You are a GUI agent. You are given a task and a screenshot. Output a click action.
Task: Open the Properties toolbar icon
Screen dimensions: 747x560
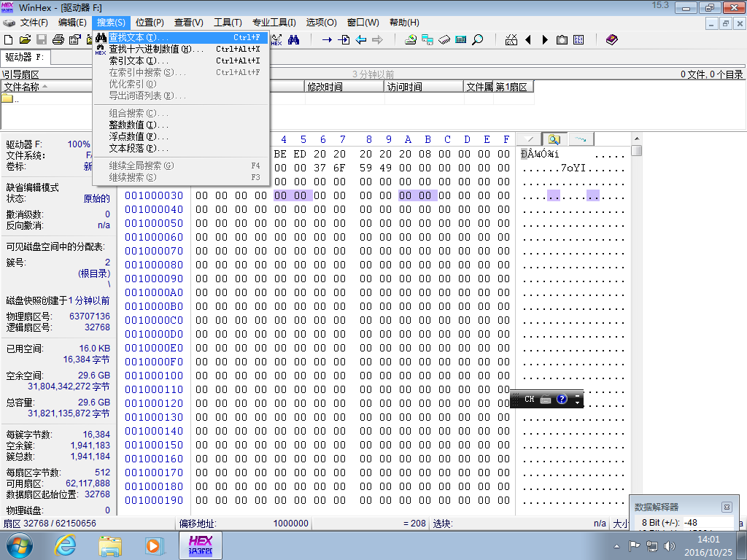click(75, 39)
